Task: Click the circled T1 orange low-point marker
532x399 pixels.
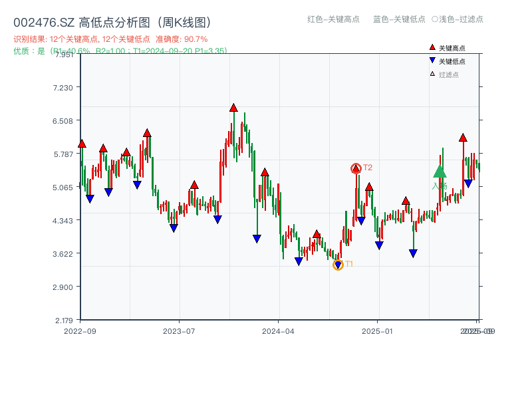Action: tap(338, 264)
